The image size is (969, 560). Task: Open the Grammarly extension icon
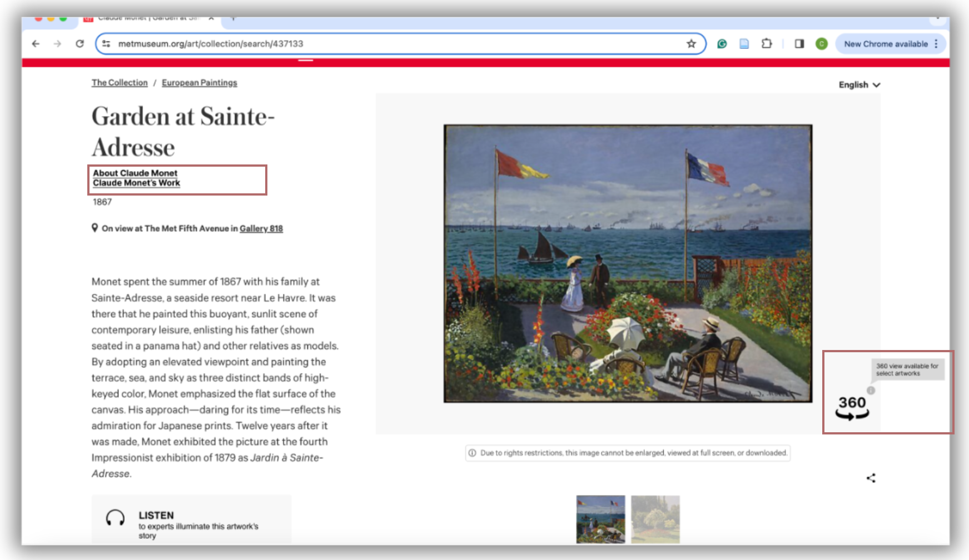click(x=722, y=43)
